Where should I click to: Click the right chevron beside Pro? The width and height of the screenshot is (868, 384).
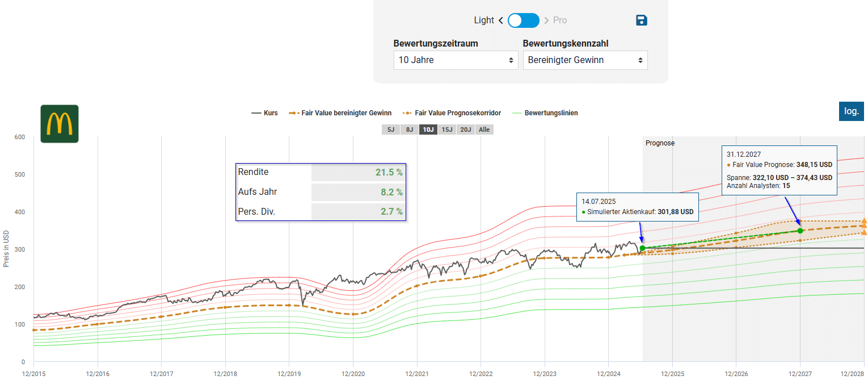[x=546, y=20]
